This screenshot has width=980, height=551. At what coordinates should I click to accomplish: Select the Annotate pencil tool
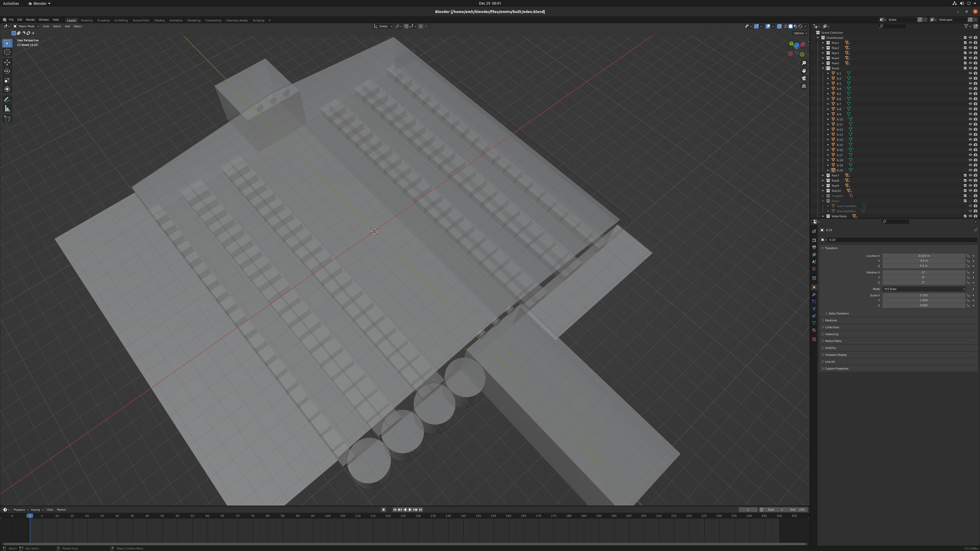(7, 99)
